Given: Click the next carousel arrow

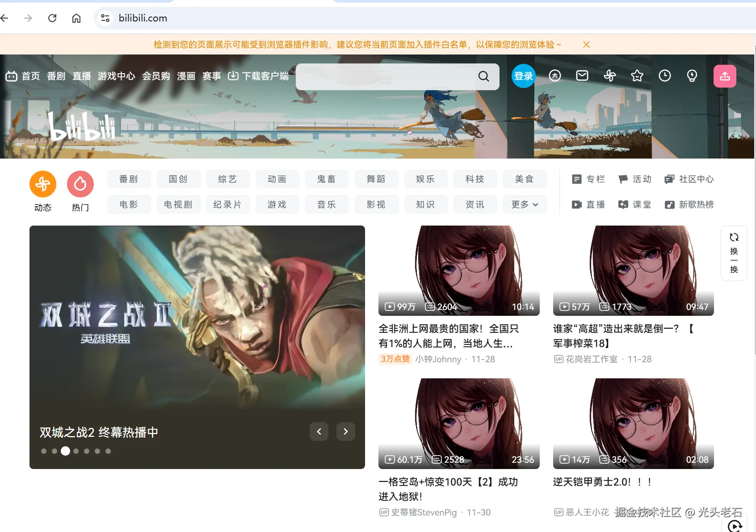Looking at the screenshot, I should point(345,431).
